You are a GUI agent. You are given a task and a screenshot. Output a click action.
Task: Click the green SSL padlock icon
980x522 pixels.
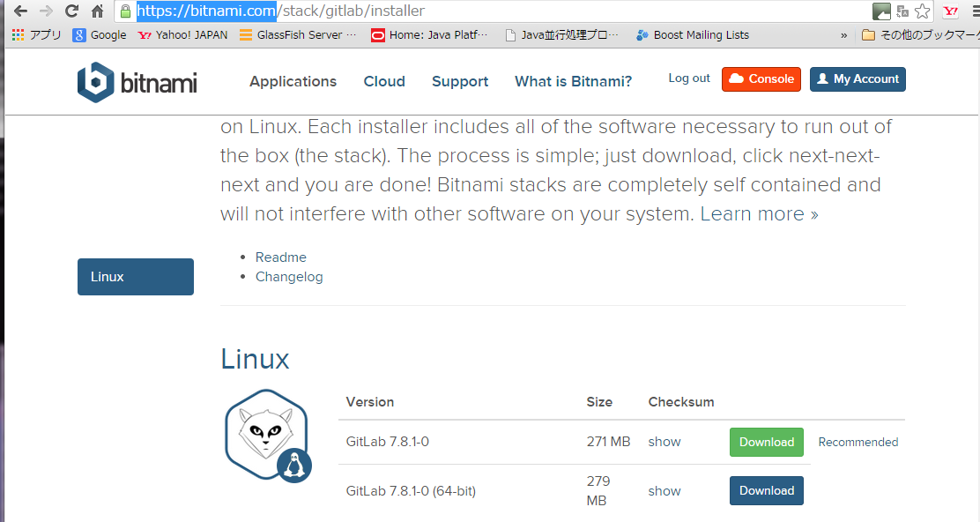click(126, 11)
